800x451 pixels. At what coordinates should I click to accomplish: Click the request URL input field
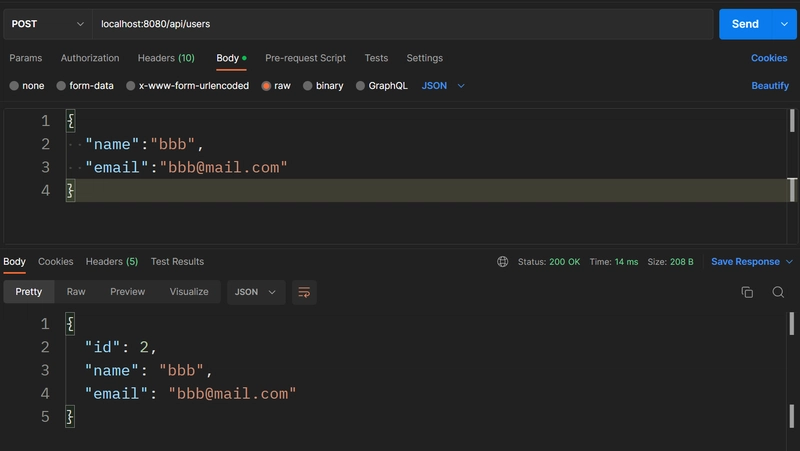tap(403, 24)
